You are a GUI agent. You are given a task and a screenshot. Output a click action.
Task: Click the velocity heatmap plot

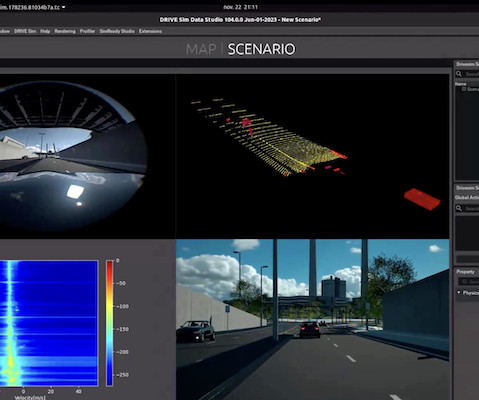(49, 323)
